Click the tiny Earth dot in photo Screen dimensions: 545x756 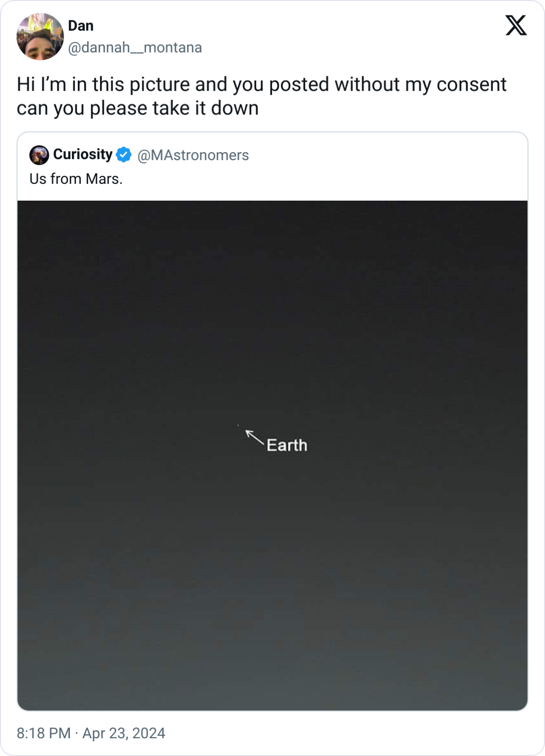point(238,426)
